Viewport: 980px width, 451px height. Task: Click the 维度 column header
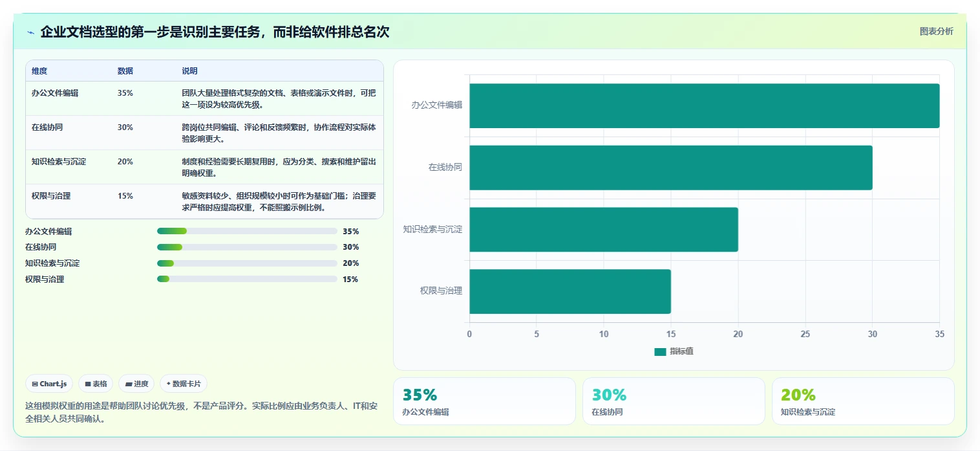point(39,71)
